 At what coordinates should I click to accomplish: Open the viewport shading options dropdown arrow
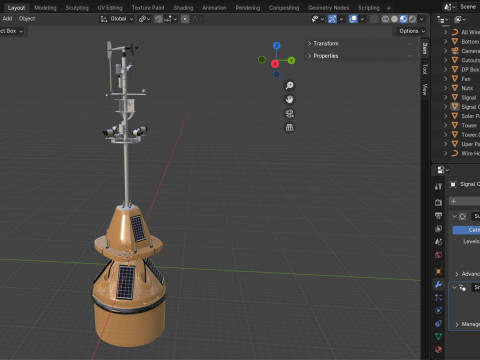click(422, 19)
